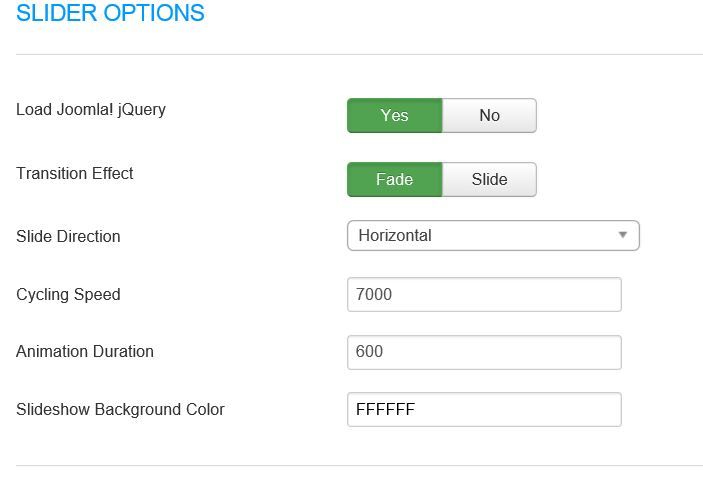703x481 pixels.
Task: Click the Load Joomla! jQuery label
Action: coord(91,110)
